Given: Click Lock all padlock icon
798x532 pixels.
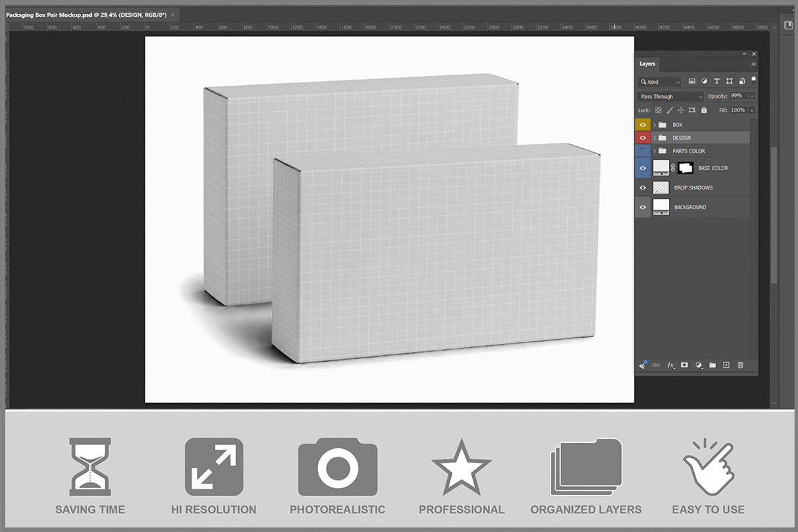Looking at the screenshot, I should click(704, 110).
